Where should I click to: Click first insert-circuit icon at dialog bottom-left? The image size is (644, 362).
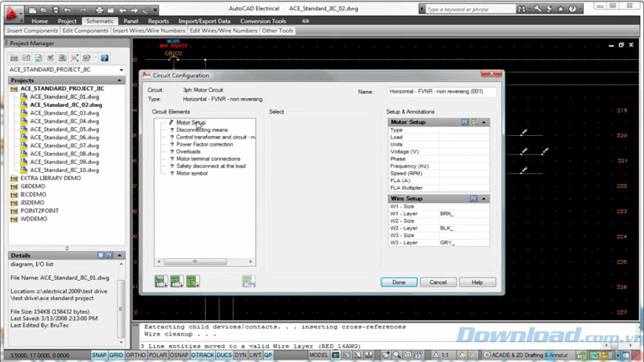tap(162, 282)
